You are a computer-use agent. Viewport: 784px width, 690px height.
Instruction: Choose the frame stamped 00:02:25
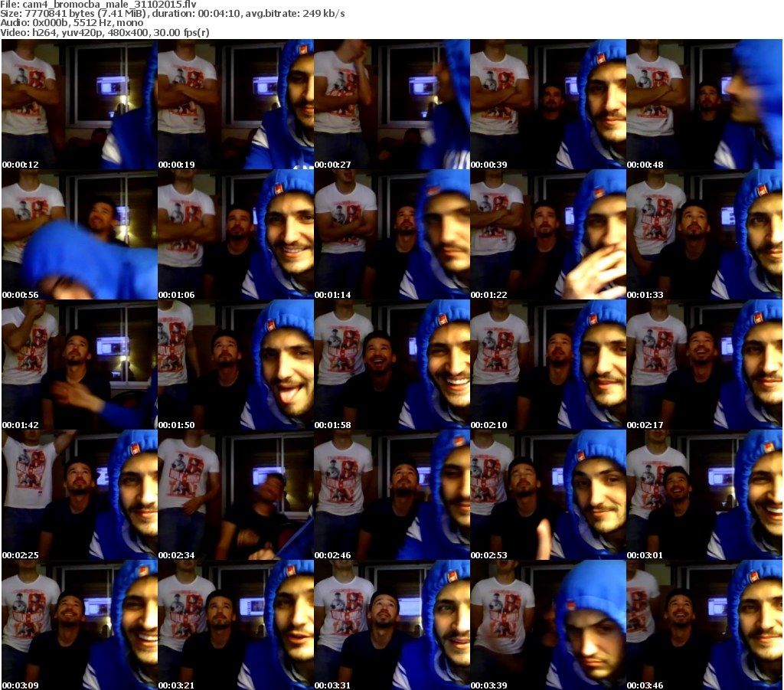(x=80, y=495)
